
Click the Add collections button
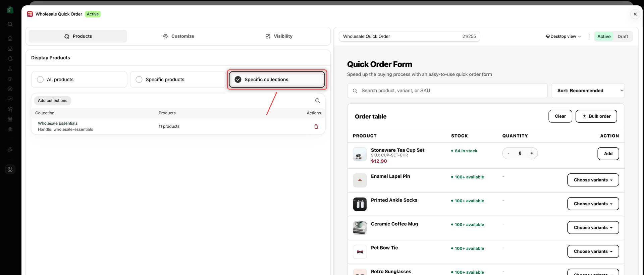(x=53, y=101)
